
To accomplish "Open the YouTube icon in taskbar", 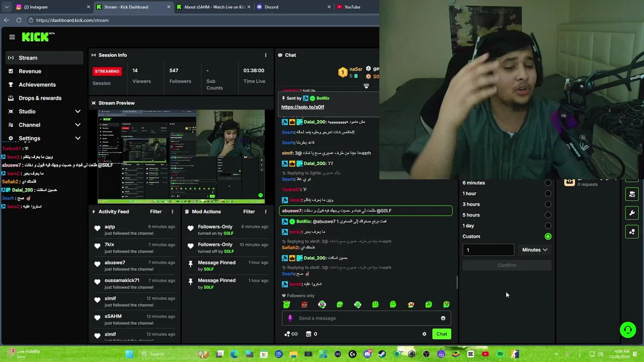I will [x=485, y=354].
